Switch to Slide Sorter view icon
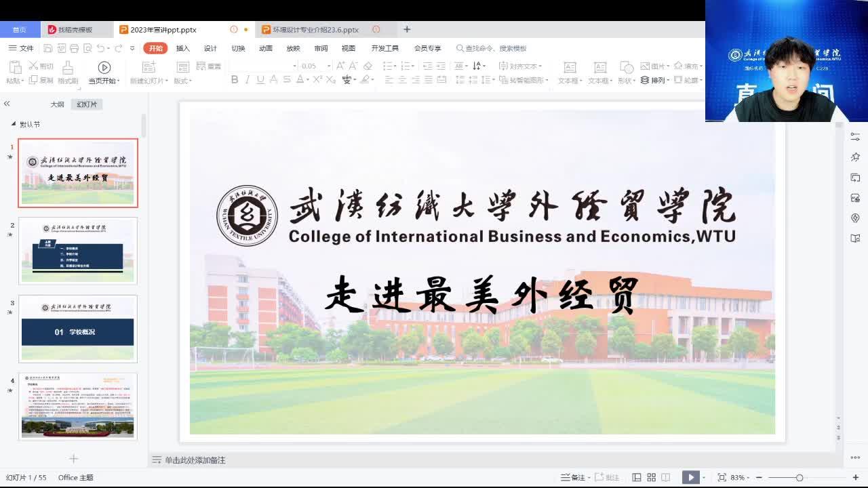Screen dimensions: 868x488 pos(651,477)
